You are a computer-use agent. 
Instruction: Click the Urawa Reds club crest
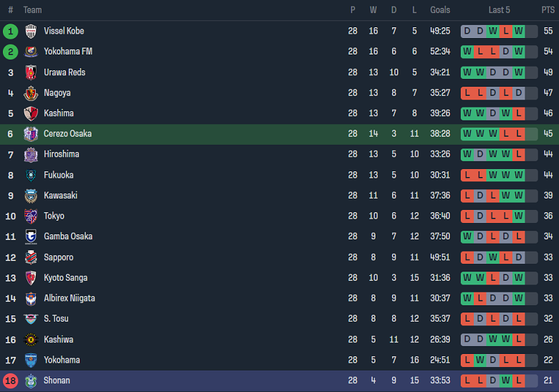click(x=31, y=72)
